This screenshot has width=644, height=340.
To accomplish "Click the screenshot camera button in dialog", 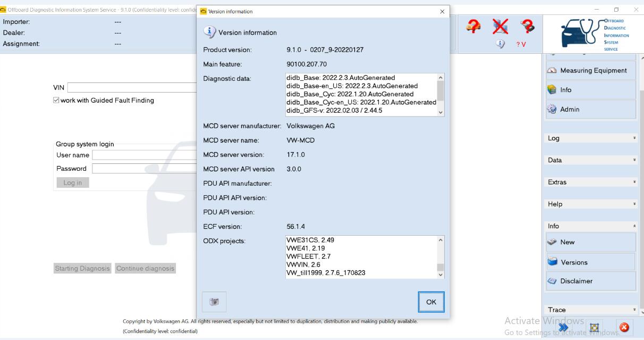I will 214,302.
